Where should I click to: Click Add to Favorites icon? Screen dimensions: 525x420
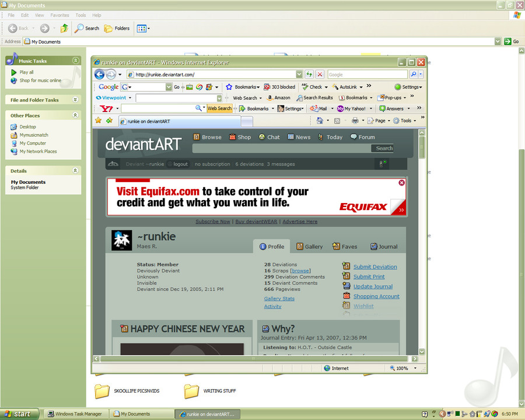point(109,121)
